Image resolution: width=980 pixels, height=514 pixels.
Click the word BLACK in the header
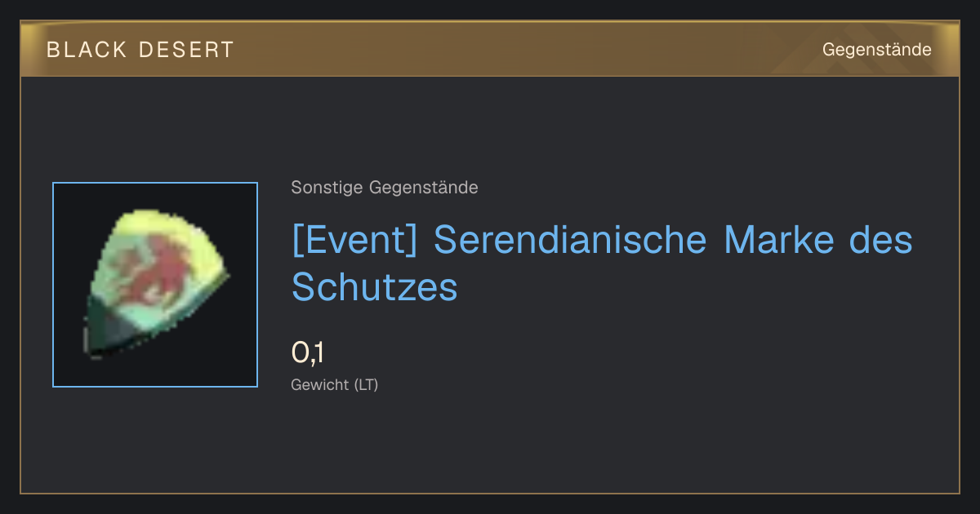87,50
